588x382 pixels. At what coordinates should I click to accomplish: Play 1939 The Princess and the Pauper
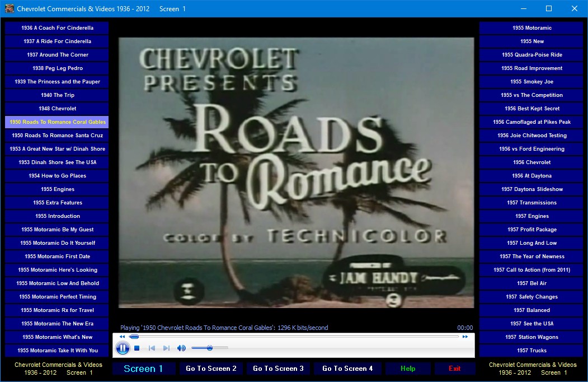tap(57, 82)
